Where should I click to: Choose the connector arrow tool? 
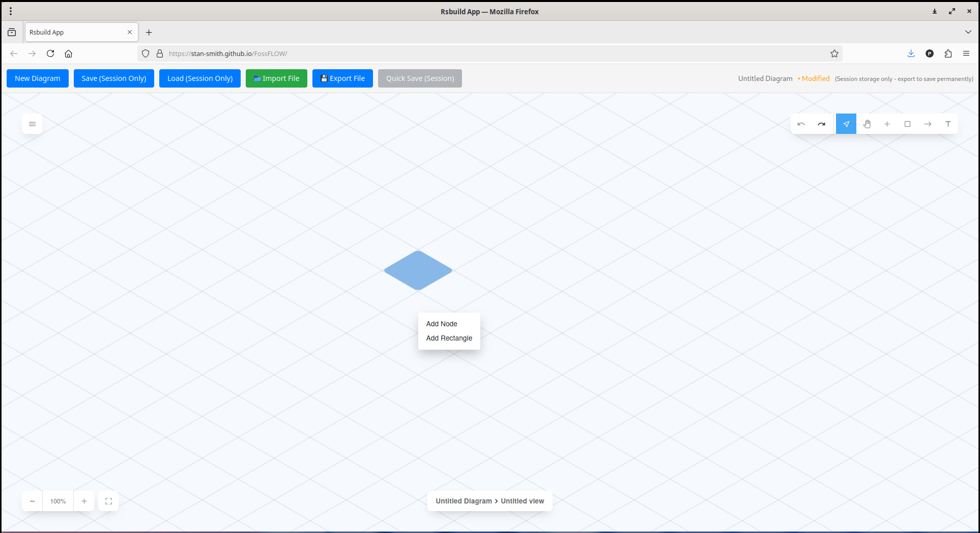[x=928, y=124]
